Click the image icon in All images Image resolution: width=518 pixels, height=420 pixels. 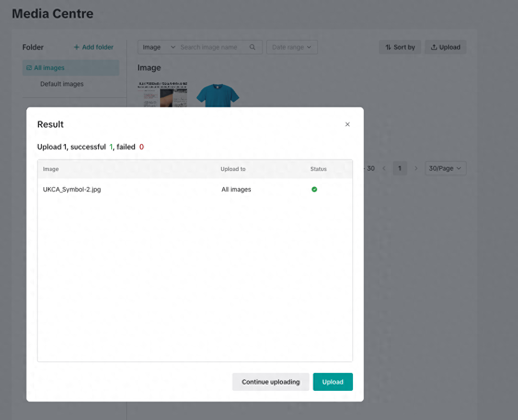pyautogui.click(x=29, y=68)
